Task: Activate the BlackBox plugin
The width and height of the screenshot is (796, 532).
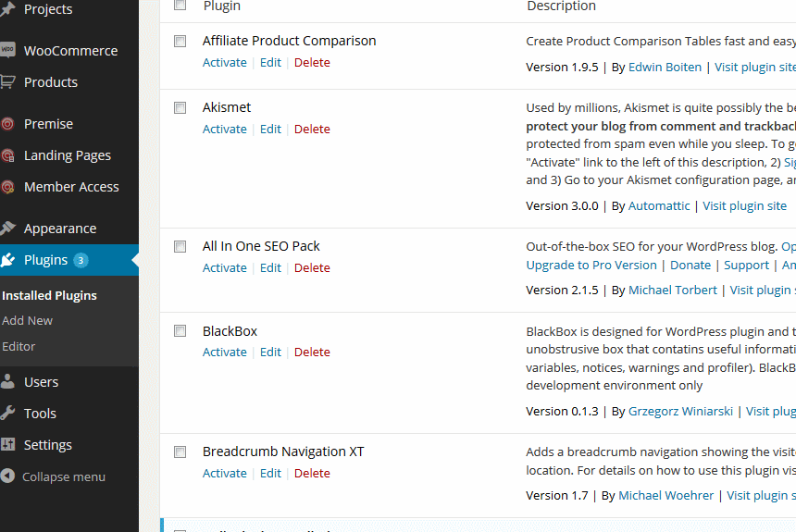Action: [x=224, y=352]
